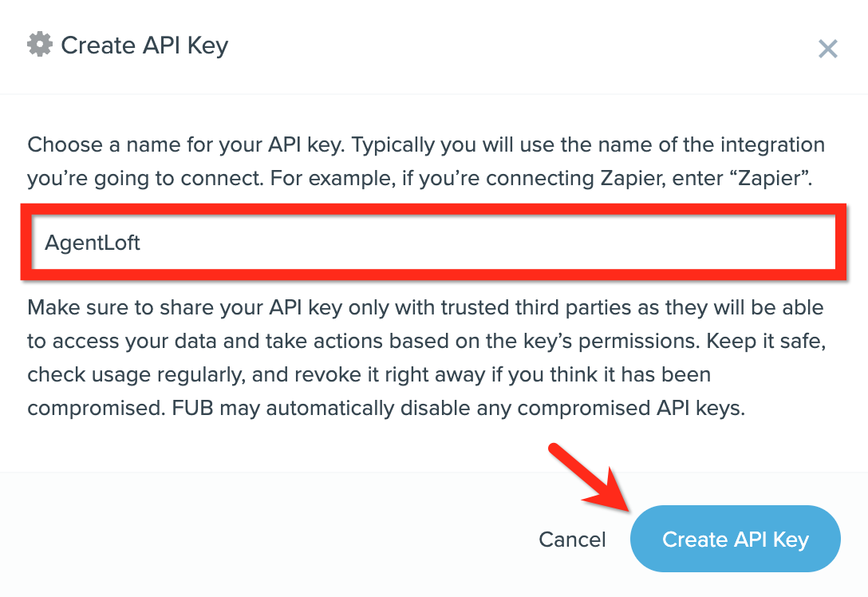The width and height of the screenshot is (868, 597).
Task: Click the blue Create API Key button
Action: (735, 539)
